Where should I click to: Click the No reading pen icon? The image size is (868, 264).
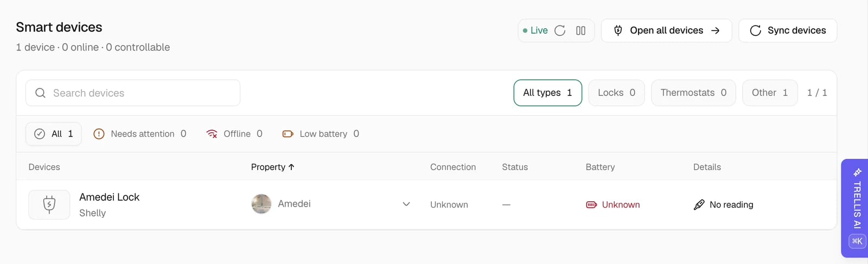coord(699,204)
